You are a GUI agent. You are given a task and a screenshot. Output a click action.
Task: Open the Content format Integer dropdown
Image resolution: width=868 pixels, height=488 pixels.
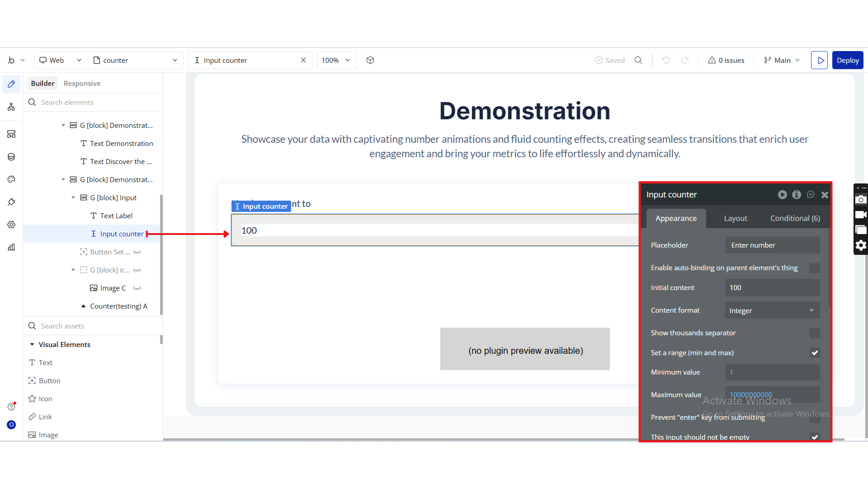point(772,310)
